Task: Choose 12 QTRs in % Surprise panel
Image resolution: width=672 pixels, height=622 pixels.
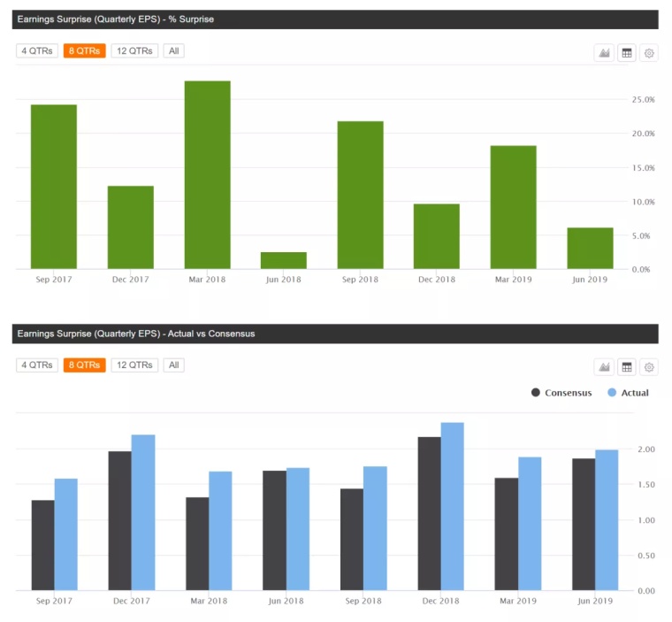Action: (x=134, y=51)
